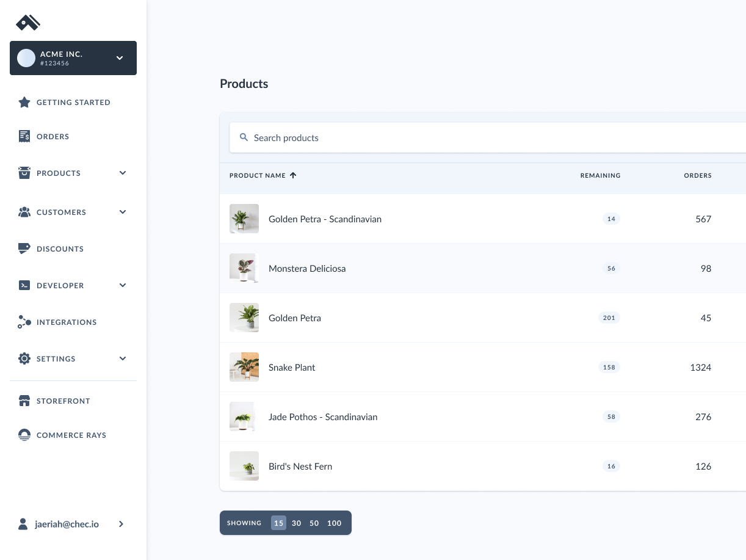The height and width of the screenshot is (560, 746).
Task: Click the search magnifier icon
Action: pyautogui.click(x=244, y=137)
